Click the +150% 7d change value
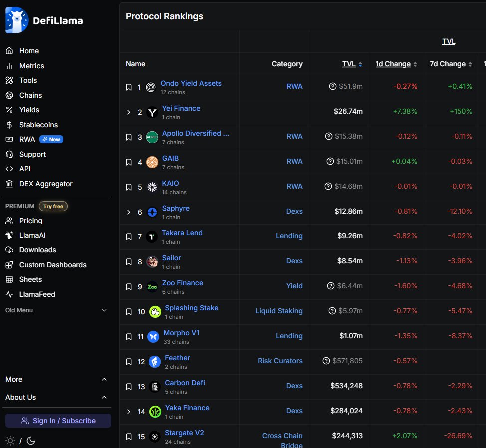486x448 pixels. click(461, 111)
